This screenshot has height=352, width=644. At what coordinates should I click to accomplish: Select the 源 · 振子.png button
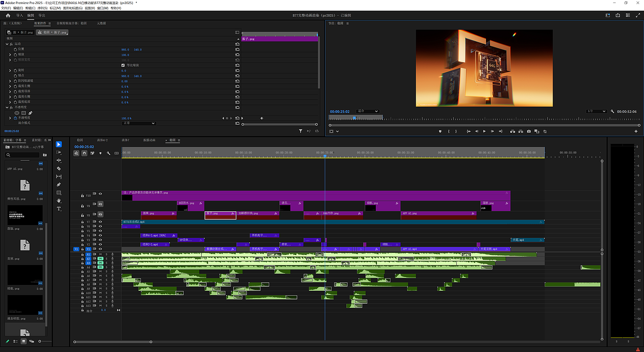coord(20,32)
